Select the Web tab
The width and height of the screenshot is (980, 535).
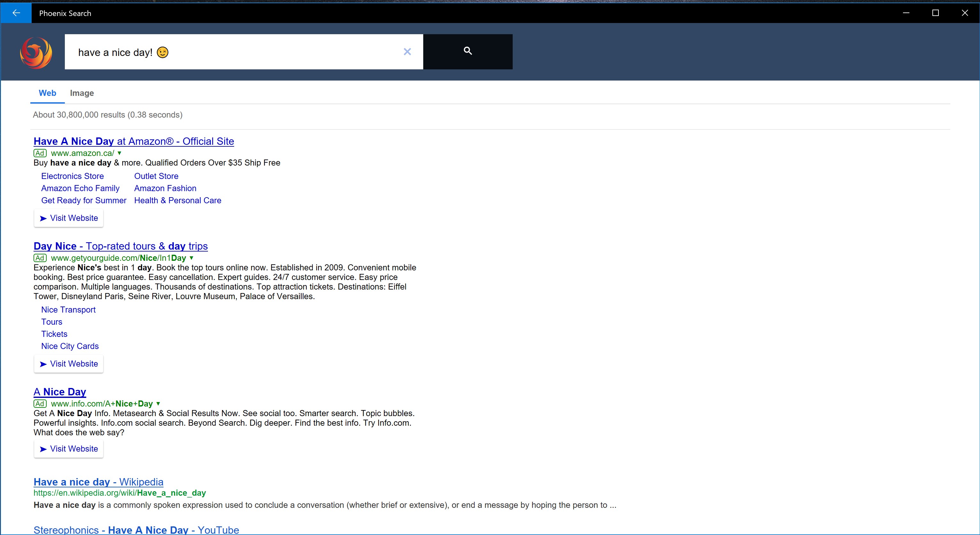[47, 93]
